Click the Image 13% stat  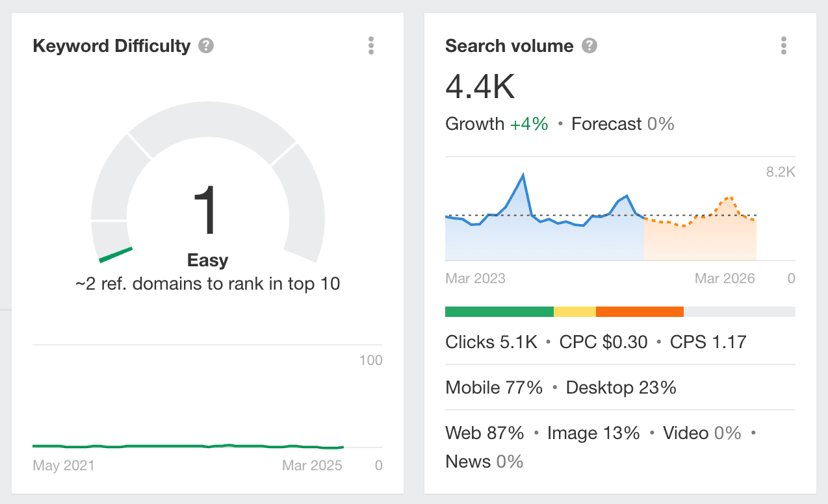pyautogui.click(x=593, y=433)
